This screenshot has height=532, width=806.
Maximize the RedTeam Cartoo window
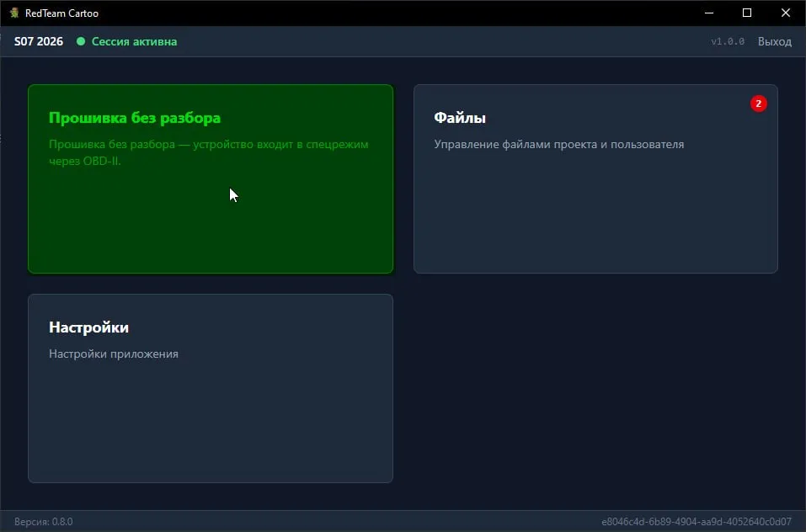point(747,13)
